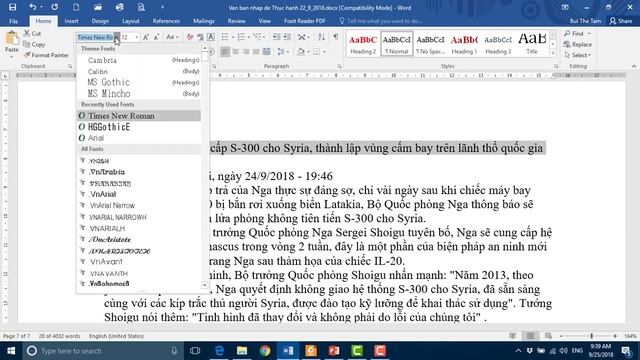Switch to the Layout tab
The width and height of the screenshot is (640, 360).
pyautogui.click(x=131, y=21)
